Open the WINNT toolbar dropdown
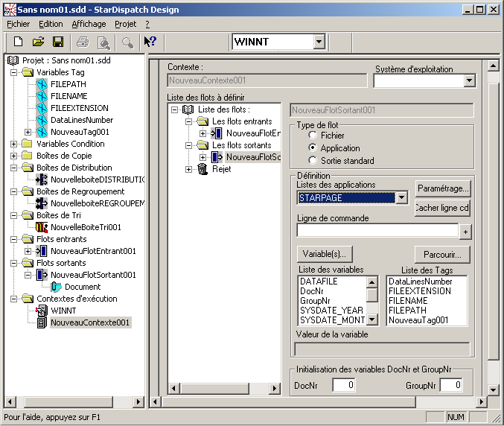 tap(319, 42)
